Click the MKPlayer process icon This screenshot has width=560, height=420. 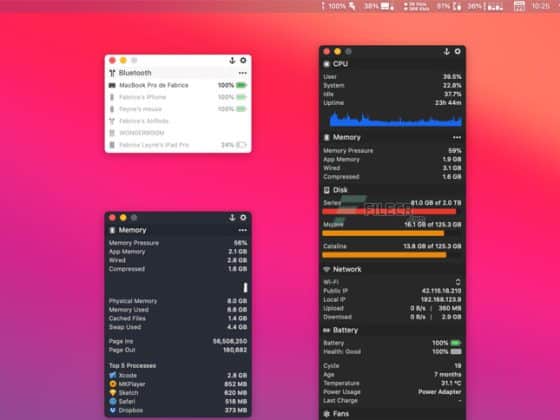click(113, 384)
